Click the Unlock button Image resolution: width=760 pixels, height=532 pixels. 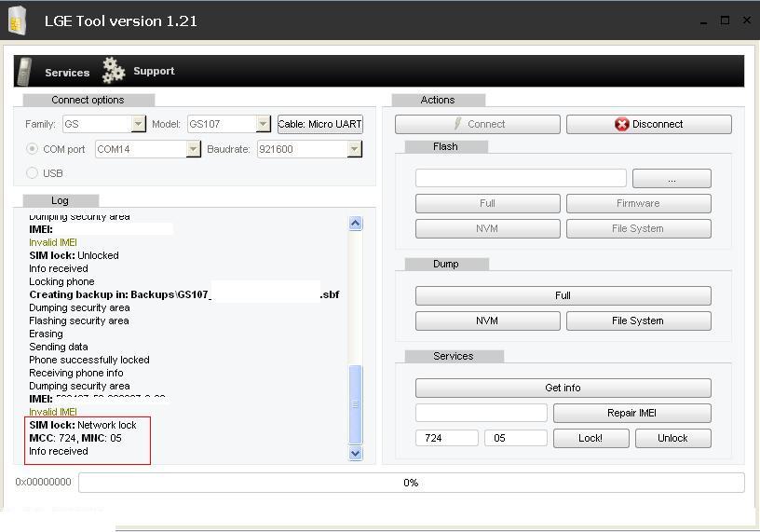[673, 438]
